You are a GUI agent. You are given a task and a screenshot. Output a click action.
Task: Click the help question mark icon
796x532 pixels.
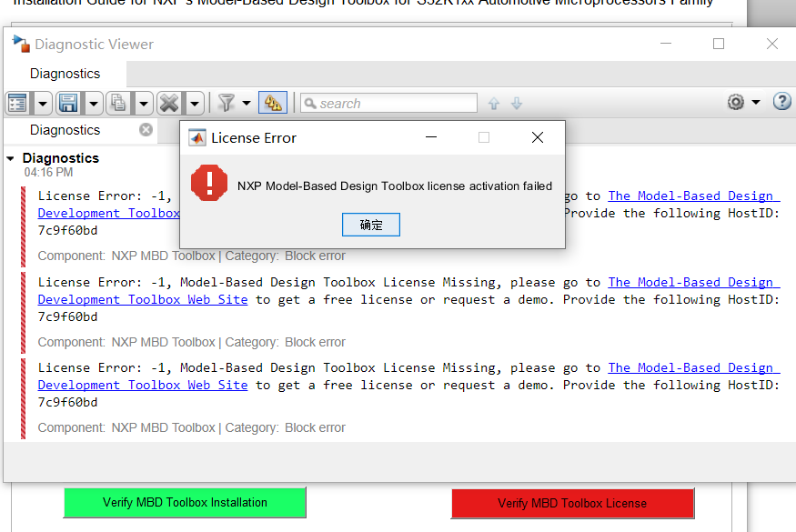point(781,102)
